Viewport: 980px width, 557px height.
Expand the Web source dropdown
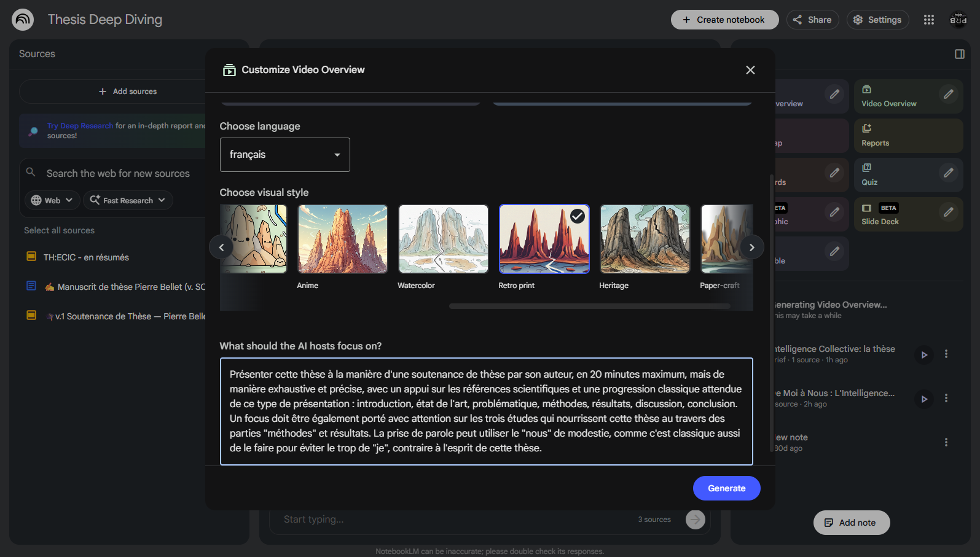coord(52,200)
